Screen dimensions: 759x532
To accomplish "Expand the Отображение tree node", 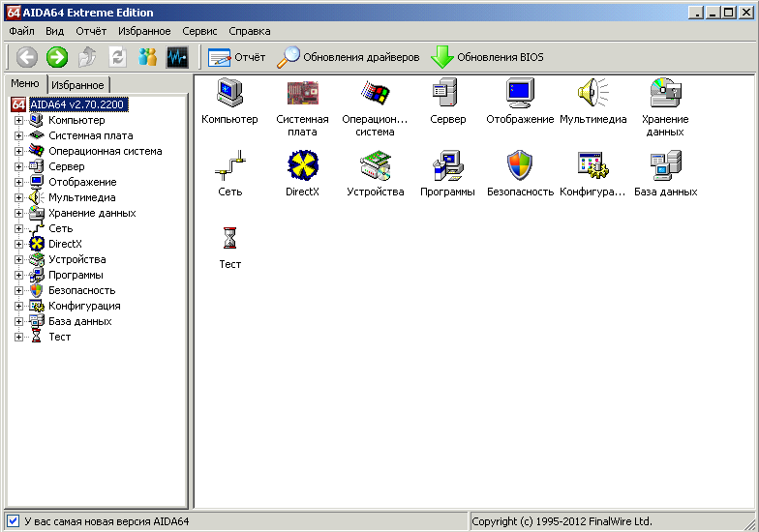I will tap(18, 182).
